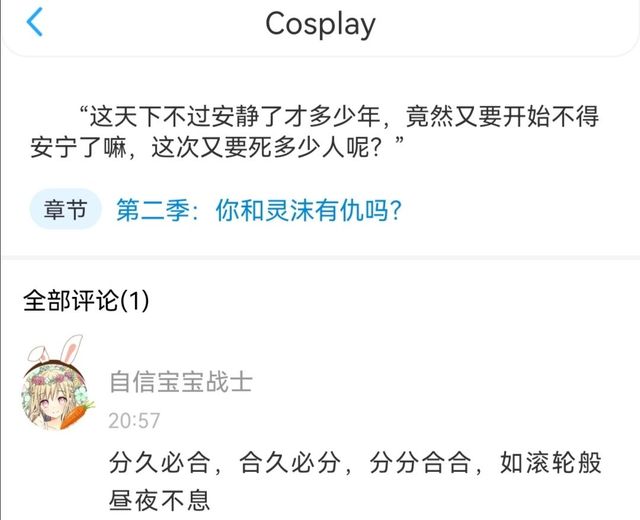Tap the 20:57 comment timestamp
The height and width of the screenshot is (520, 640).
coord(134,421)
